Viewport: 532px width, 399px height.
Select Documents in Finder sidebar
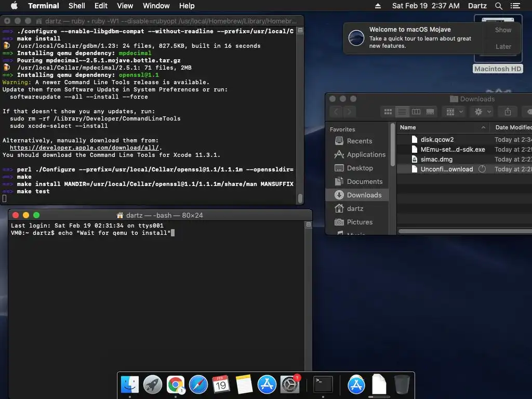coord(357,181)
